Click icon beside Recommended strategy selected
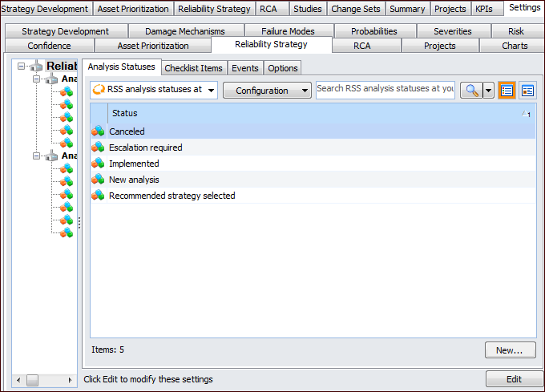Screen dimensions: 545x392 tap(98, 196)
